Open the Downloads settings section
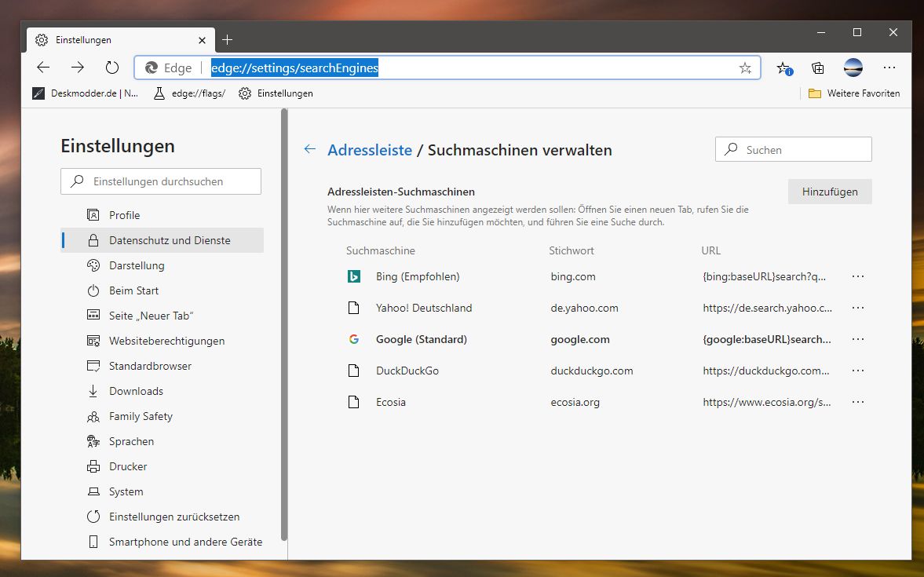924x577 pixels. (162, 392)
